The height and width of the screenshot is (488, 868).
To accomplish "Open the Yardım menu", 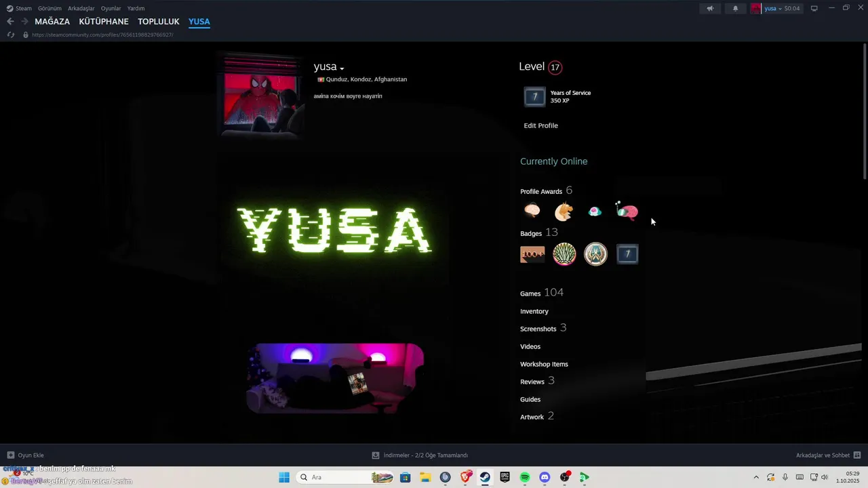I will pyautogui.click(x=136, y=8).
